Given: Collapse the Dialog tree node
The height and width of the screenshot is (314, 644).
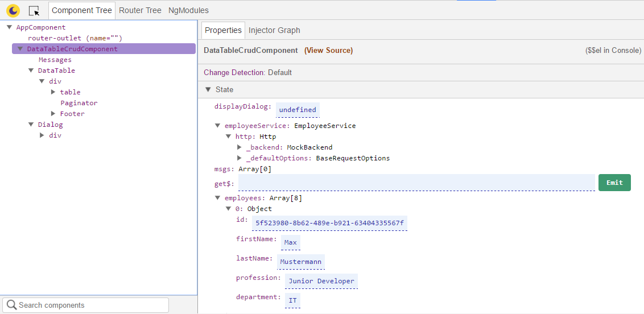Looking at the screenshot, I should pyautogui.click(x=31, y=125).
